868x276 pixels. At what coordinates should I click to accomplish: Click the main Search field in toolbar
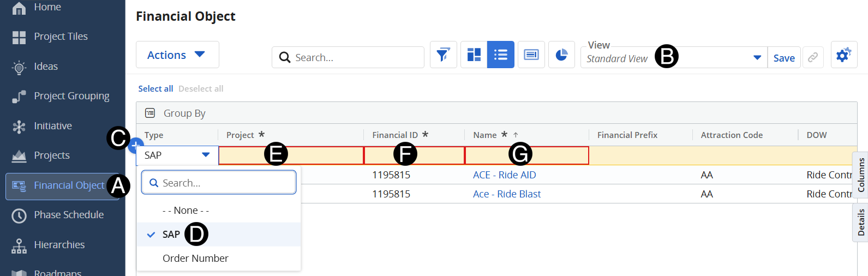(x=355, y=57)
